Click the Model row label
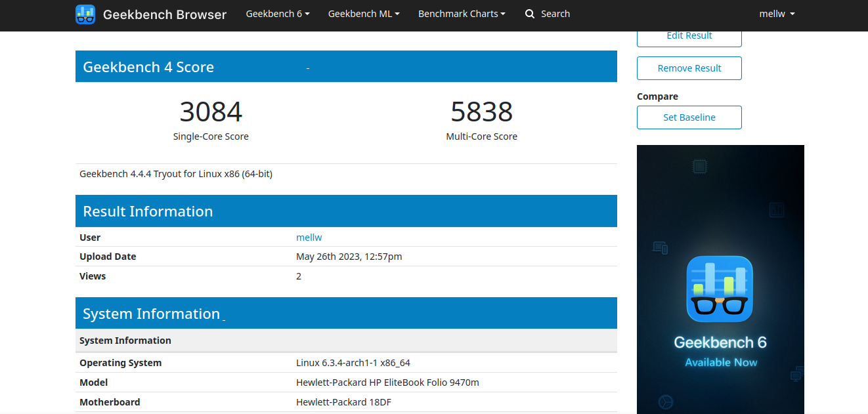 point(94,383)
